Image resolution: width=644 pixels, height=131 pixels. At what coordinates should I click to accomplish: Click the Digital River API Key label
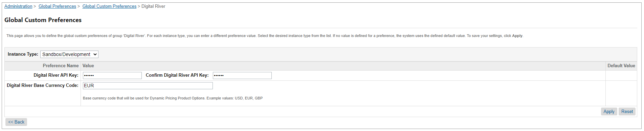coord(56,75)
